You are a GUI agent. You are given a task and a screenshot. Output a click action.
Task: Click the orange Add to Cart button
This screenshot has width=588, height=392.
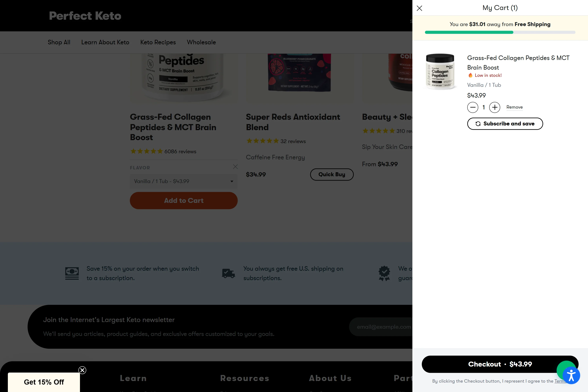[183, 201]
